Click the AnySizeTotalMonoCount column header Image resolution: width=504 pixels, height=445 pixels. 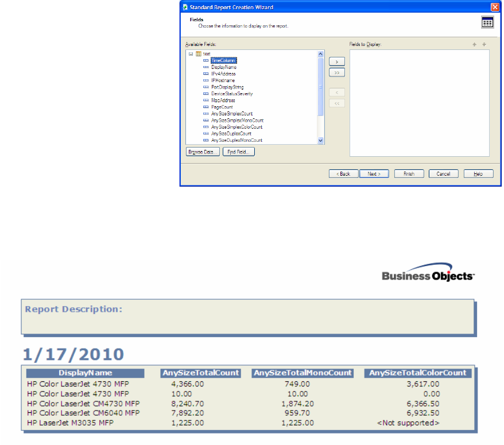[303, 373]
